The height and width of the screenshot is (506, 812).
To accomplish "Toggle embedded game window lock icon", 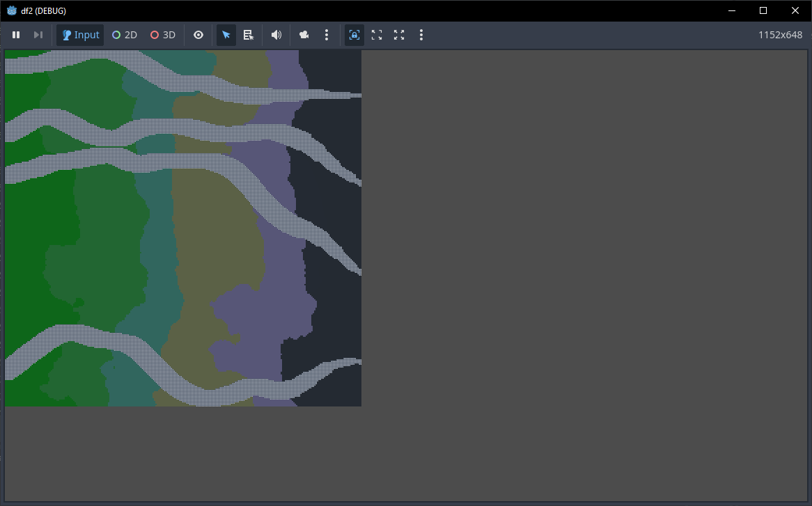I will click(354, 35).
